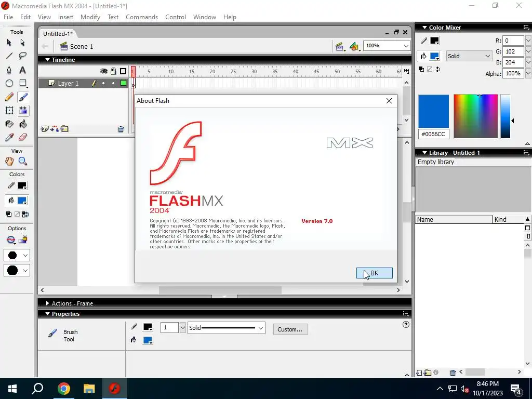Select the Brush tool in Tools panel
Image resolution: width=532 pixels, height=399 pixels.
click(23, 97)
